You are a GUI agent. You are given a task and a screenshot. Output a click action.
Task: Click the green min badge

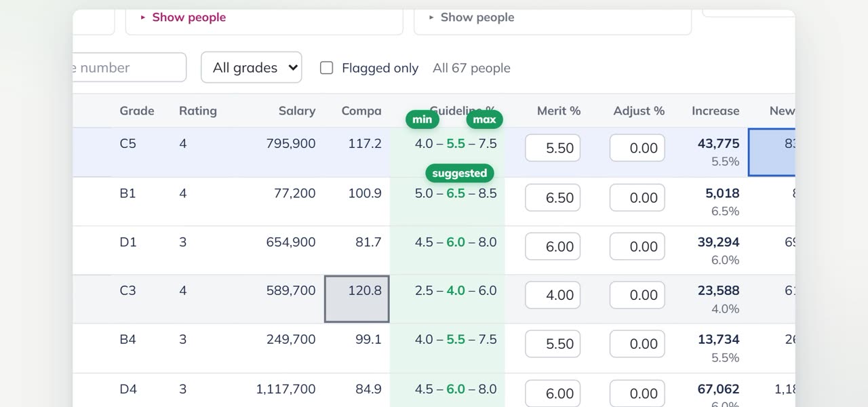tap(422, 119)
